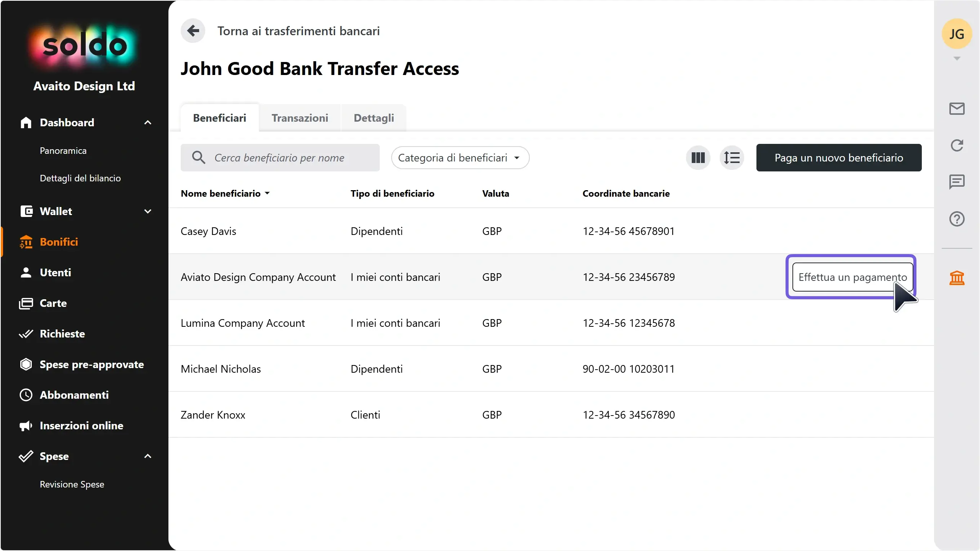Click bank details 90-02-00 10203011
The image size is (980, 551).
click(629, 369)
